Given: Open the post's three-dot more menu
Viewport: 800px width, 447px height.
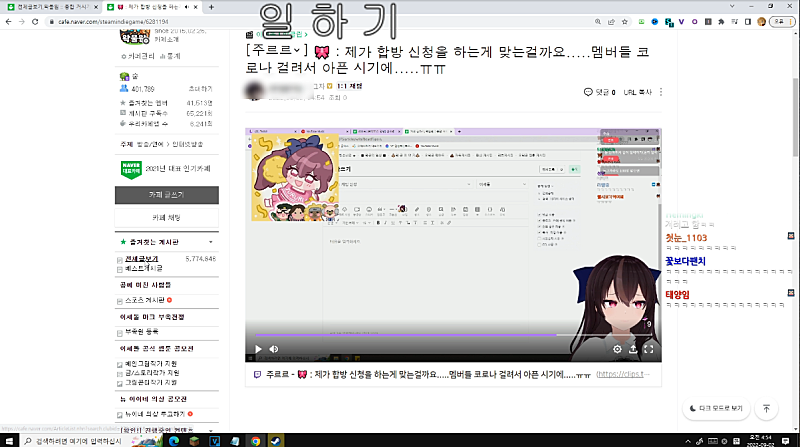Looking at the screenshot, I should coord(661,92).
